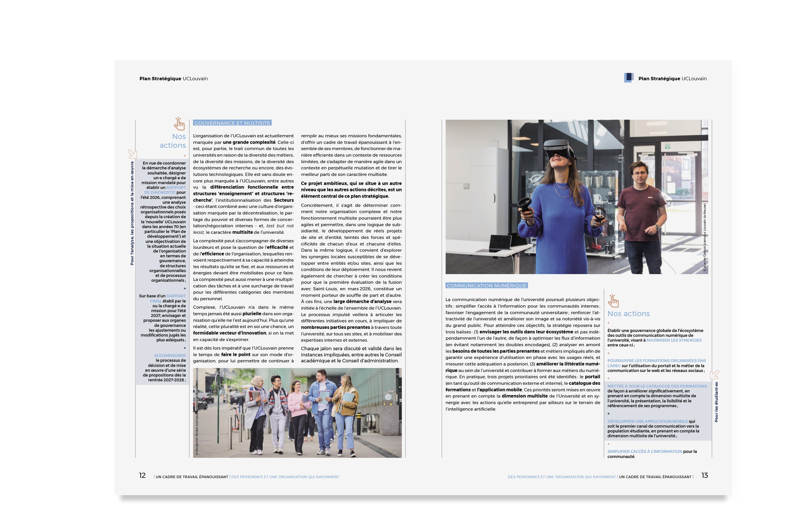Screen dimensions: 799x532
Task: Click the diagonal arrow above 'Pour les étudiant·es'
Action: 714,375
